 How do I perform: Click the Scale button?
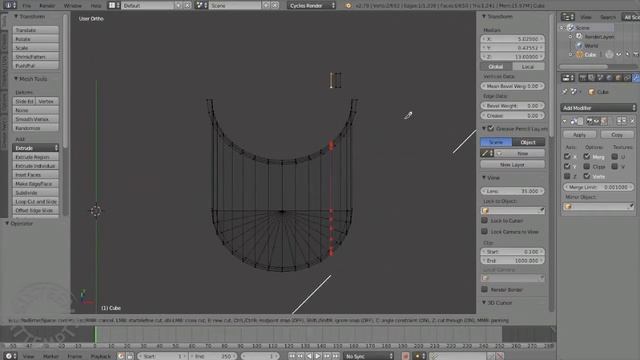coord(36,48)
